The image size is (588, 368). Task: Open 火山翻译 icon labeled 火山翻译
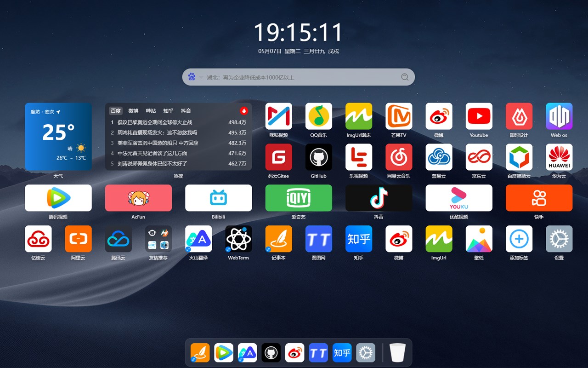point(198,239)
